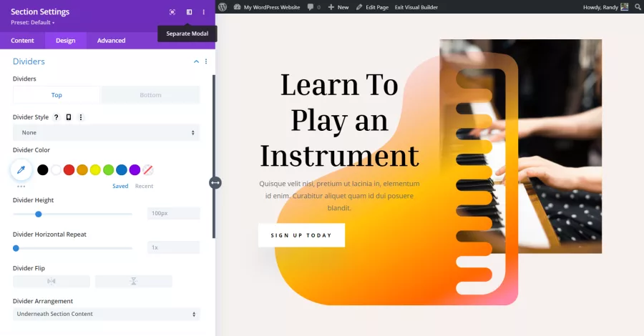
Task: Click the Horizontal Repeat 1x field
Action: 173,247
